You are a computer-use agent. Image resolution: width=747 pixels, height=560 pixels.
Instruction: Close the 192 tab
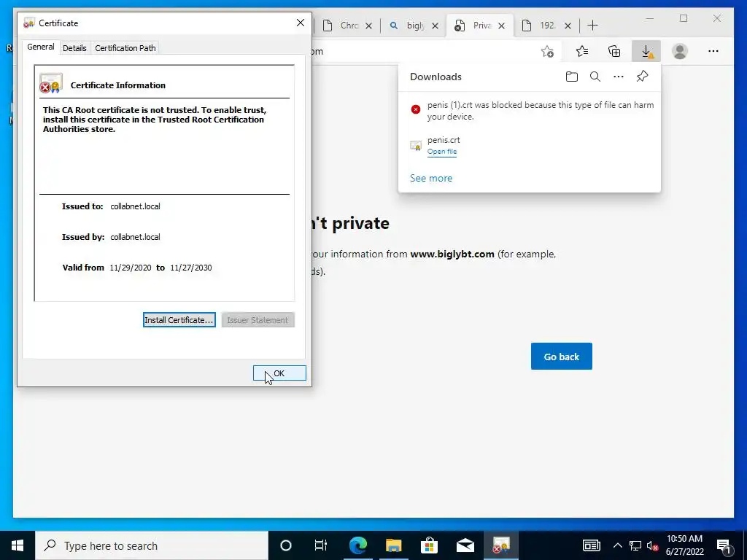coord(568,26)
